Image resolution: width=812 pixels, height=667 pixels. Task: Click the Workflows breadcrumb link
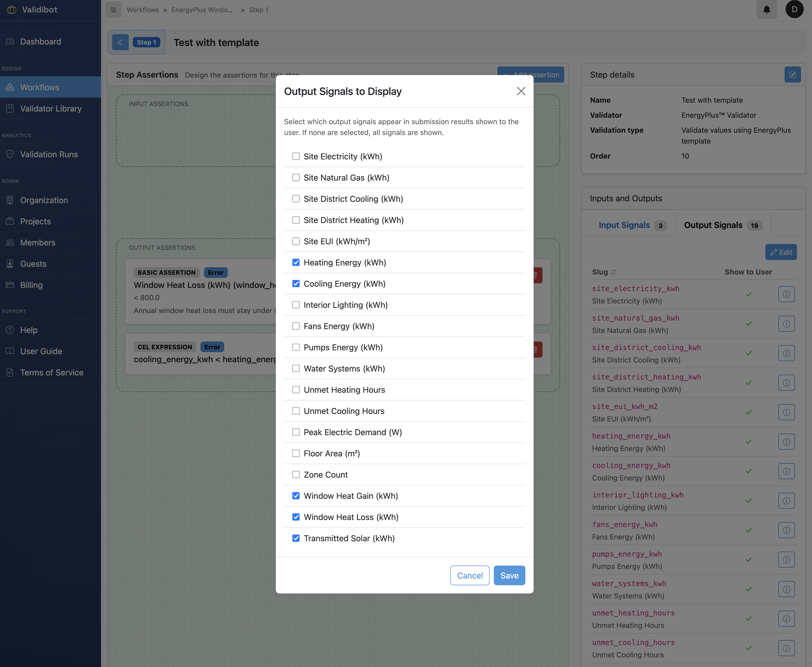pyautogui.click(x=143, y=10)
